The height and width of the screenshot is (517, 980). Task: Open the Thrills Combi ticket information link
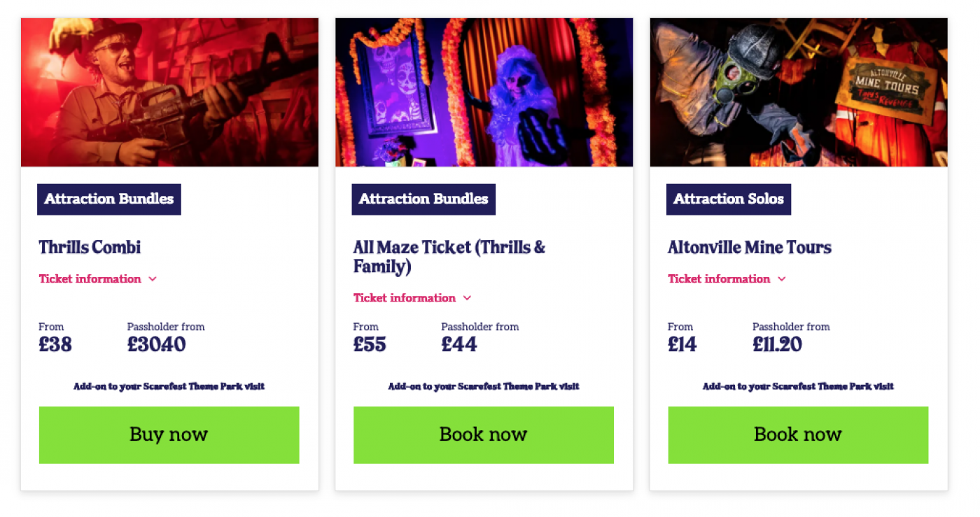pos(90,279)
